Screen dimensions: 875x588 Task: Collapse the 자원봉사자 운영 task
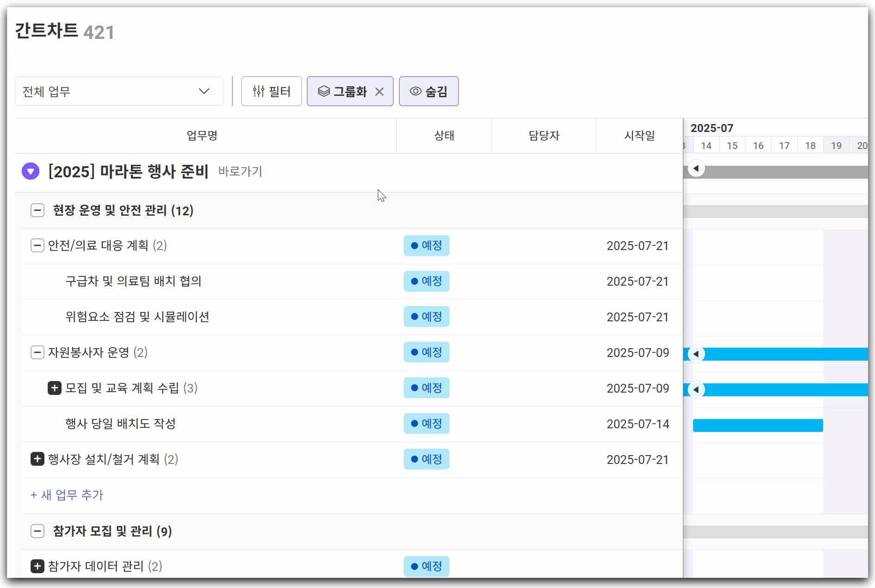pos(37,352)
